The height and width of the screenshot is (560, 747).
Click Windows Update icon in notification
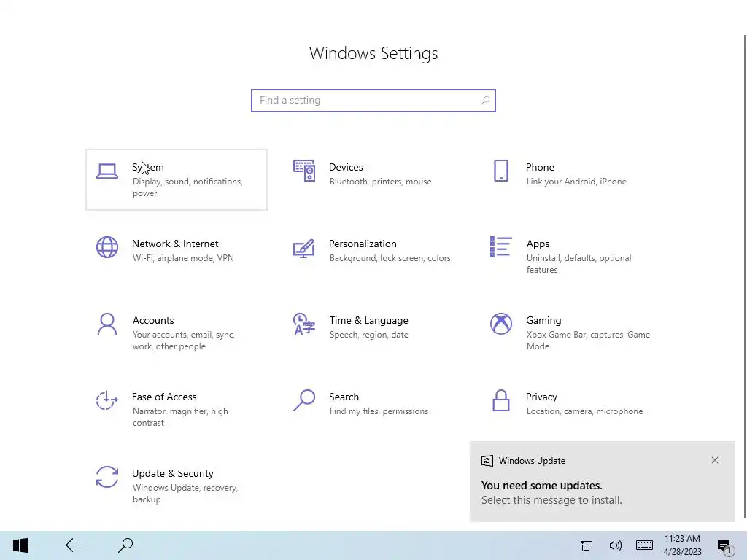487,461
